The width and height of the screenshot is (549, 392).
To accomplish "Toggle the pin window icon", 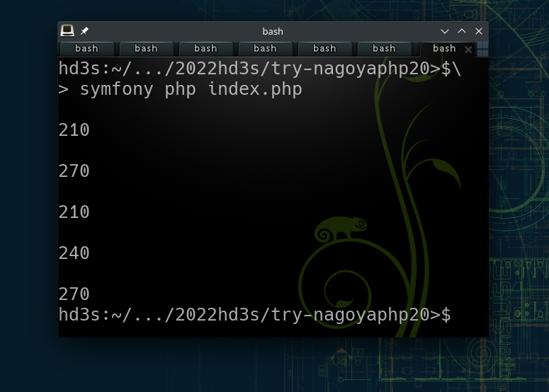I will click(84, 31).
